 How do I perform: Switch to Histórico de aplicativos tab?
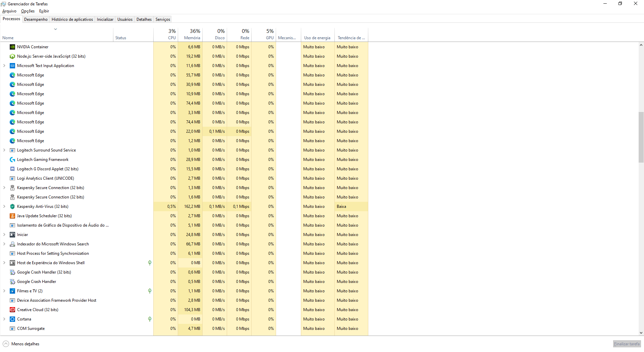pyautogui.click(x=72, y=19)
